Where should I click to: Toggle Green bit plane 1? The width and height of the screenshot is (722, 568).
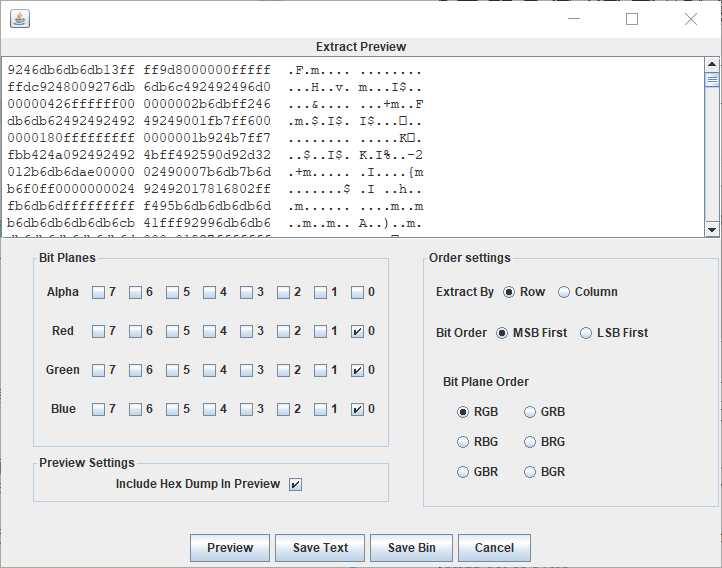tap(320, 371)
